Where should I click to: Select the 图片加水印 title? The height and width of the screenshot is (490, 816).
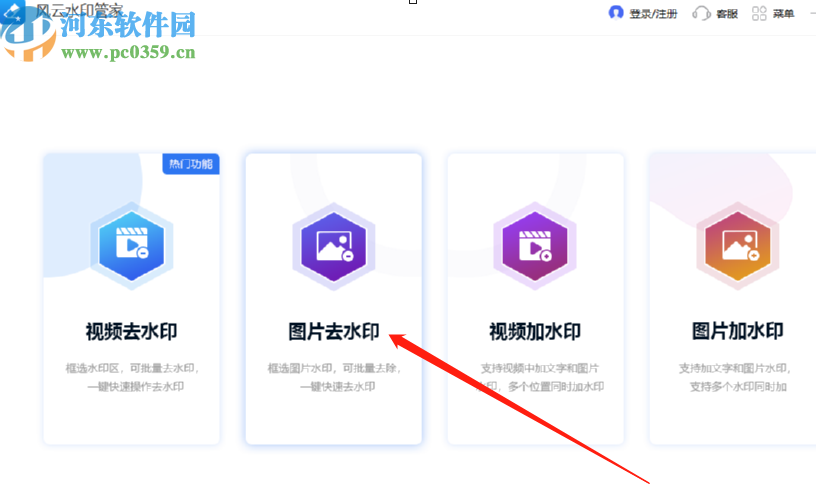coord(737,331)
